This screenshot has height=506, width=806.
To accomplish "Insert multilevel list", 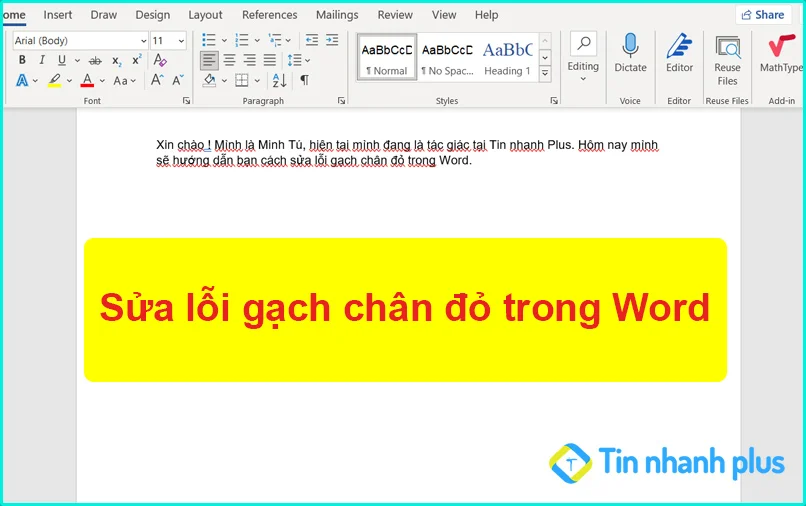I will click(x=275, y=40).
